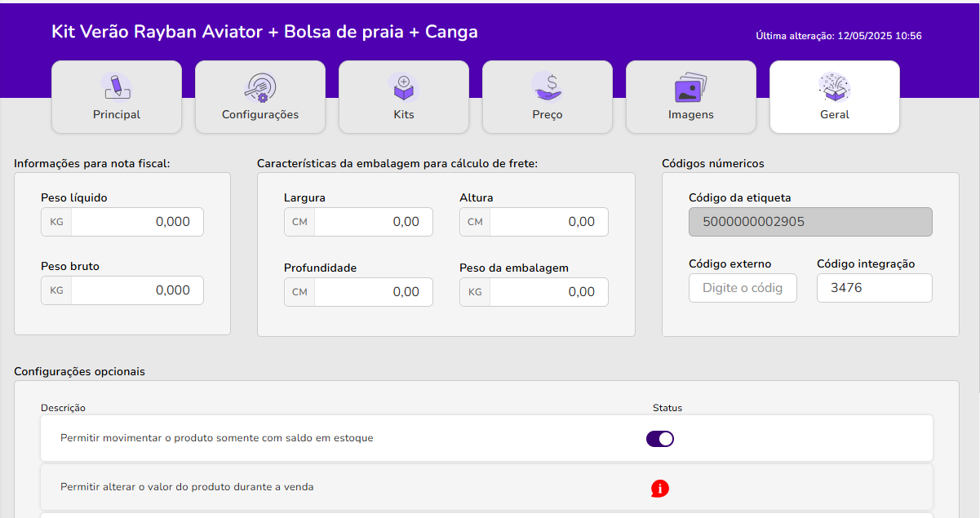Click the red info icon for price change
Viewport: 980px width, 518px height.
coord(660,488)
